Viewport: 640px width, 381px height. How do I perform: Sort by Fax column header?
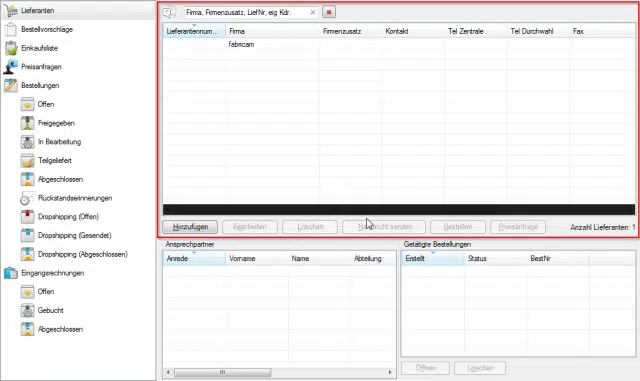(602, 31)
